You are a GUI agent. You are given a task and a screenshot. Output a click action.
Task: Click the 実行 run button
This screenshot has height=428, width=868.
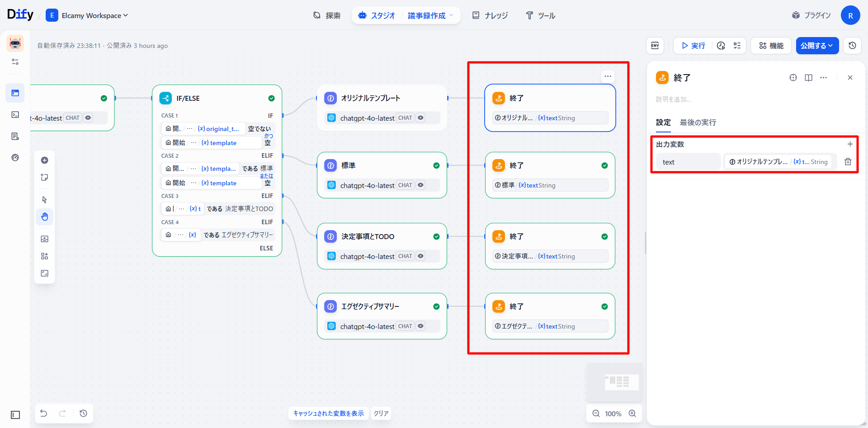[693, 46]
